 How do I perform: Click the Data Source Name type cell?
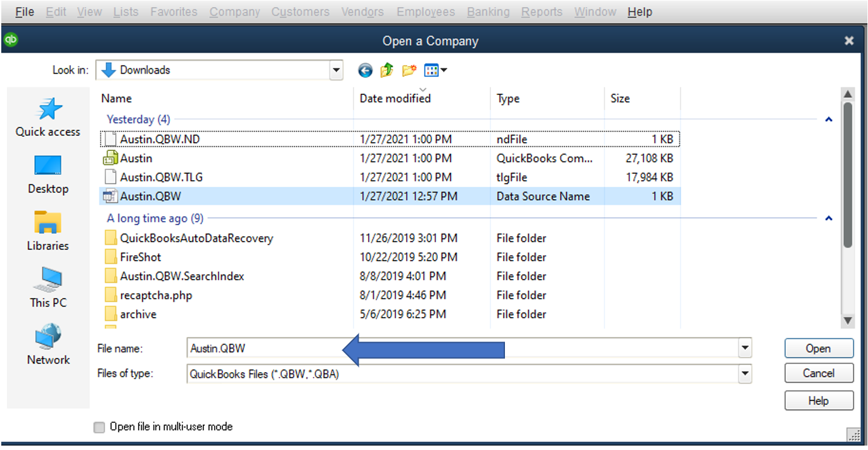pos(543,196)
